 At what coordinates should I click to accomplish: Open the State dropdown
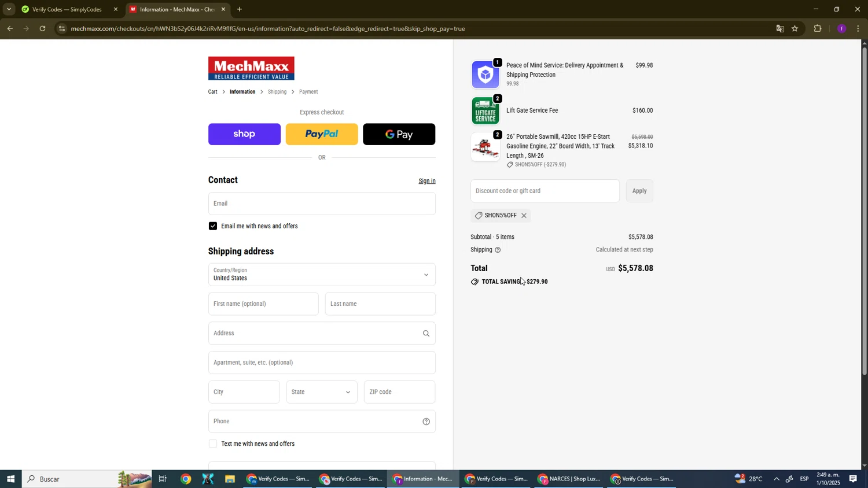(322, 392)
